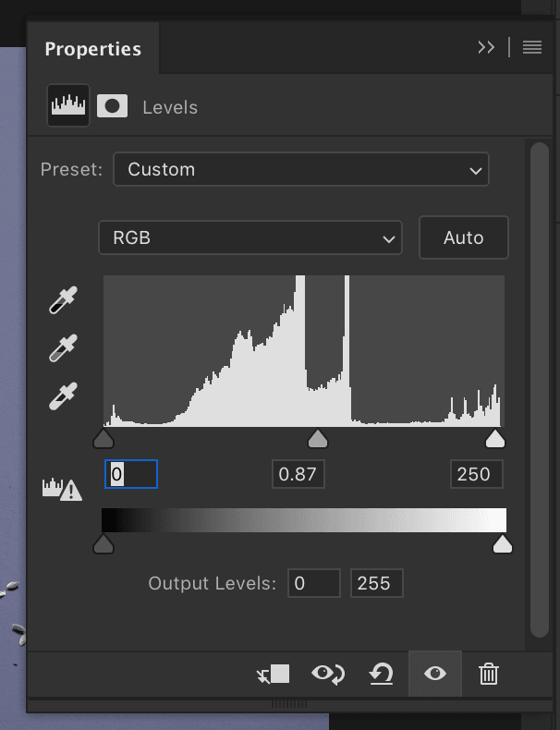Pick the gray point eyedropper
Screen dimensions: 560x730
[x=64, y=348]
